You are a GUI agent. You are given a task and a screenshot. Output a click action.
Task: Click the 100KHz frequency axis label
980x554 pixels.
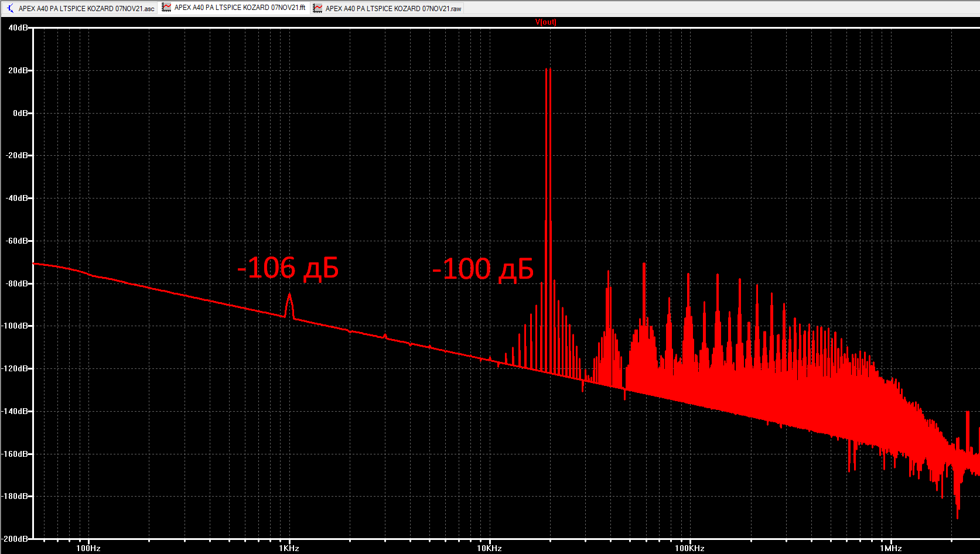tap(689, 548)
